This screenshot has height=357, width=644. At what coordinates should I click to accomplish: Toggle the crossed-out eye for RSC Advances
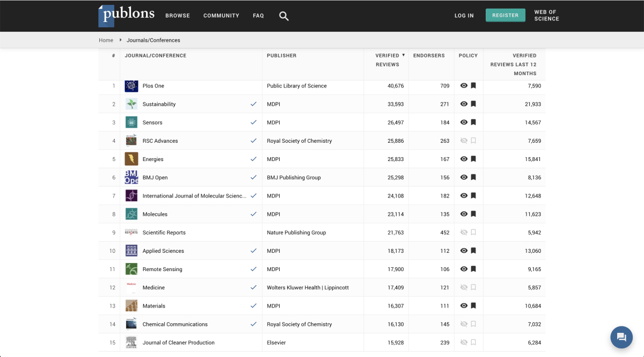pyautogui.click(x=464, y=141)
